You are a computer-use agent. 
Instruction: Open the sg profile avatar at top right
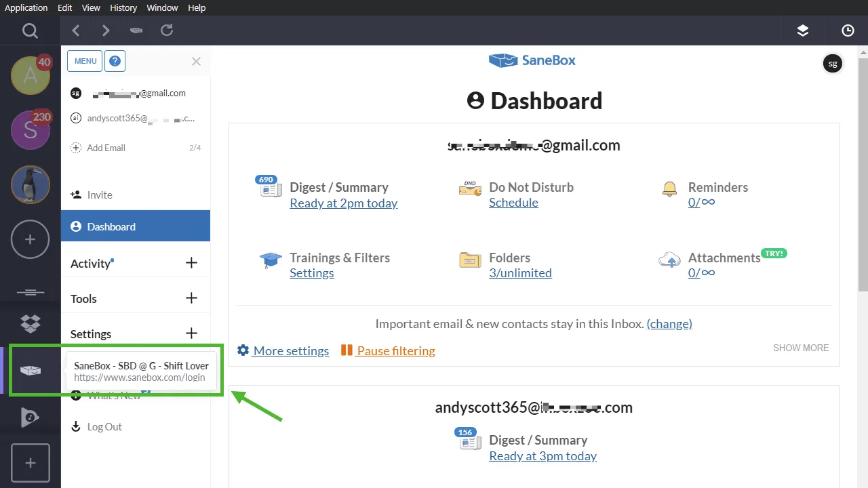833,64
